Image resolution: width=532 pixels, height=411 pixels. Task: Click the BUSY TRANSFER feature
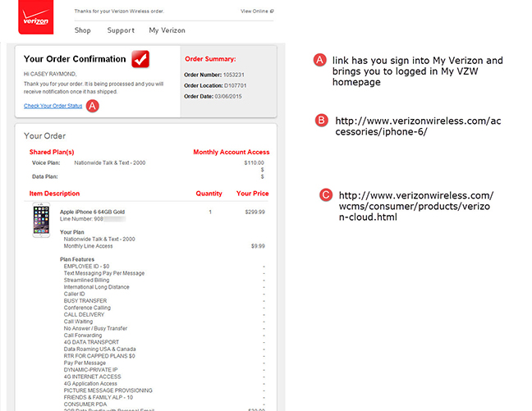85,301
